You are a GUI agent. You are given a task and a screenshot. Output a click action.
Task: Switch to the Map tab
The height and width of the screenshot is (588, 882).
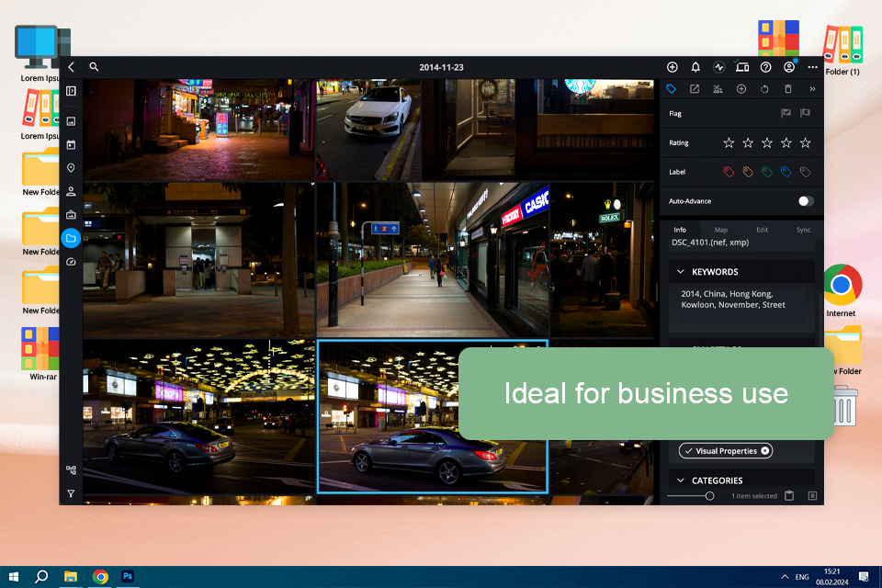pos(720,230)
